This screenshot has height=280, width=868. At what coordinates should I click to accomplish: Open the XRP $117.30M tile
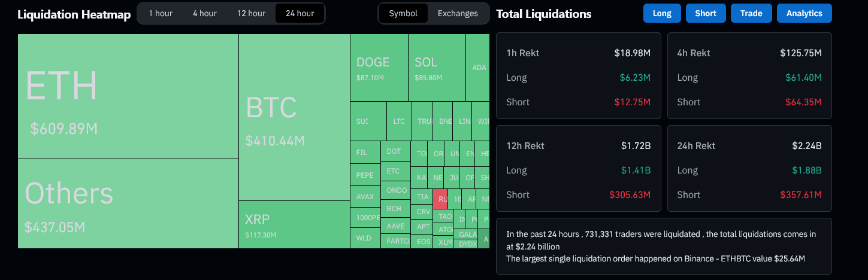[294, 224]
